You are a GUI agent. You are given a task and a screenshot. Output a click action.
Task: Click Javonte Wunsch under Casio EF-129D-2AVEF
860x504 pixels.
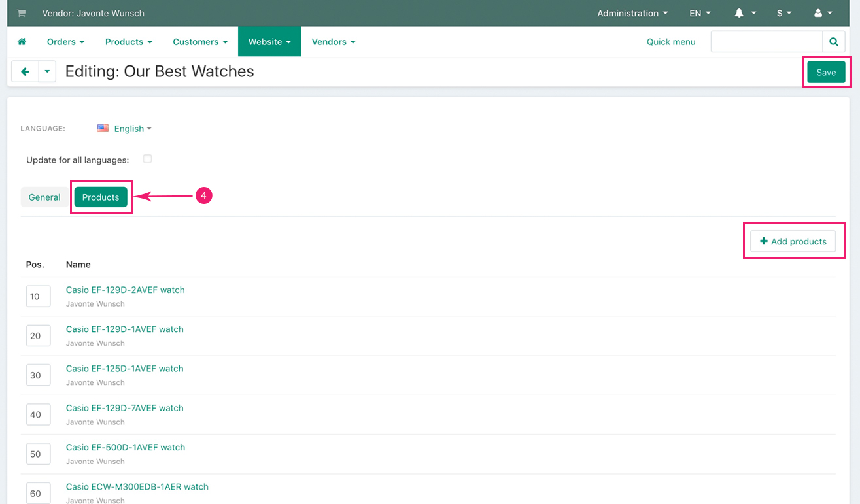coord(95,304)
